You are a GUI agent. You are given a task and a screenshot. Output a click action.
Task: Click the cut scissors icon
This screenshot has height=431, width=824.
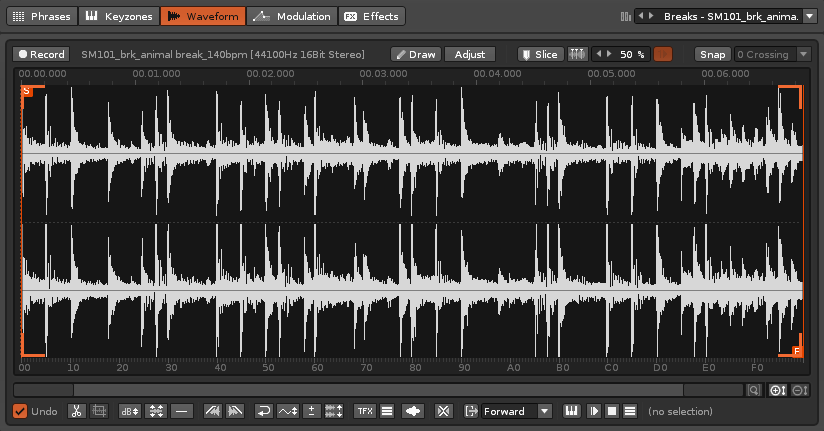(77, 411)
